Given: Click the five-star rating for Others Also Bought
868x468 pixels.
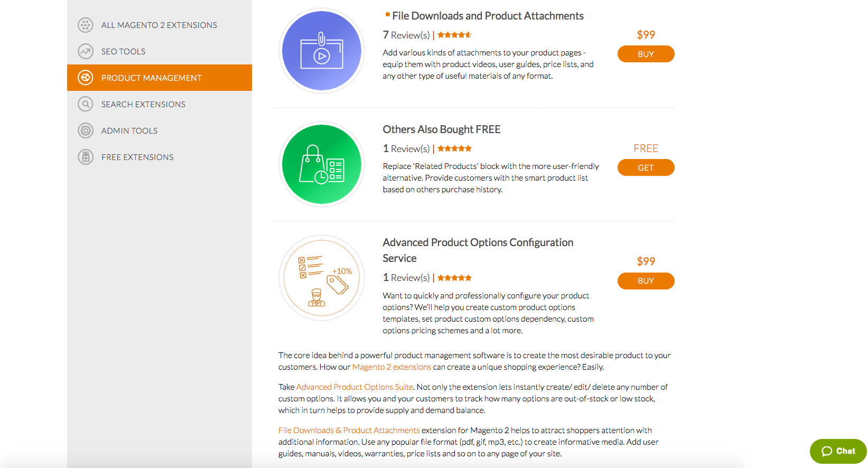Looking at the screenshot, I should (454, 148).
